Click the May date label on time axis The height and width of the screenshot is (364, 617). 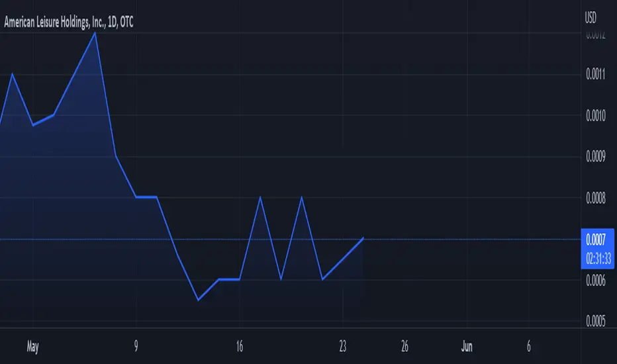(32, 347)
